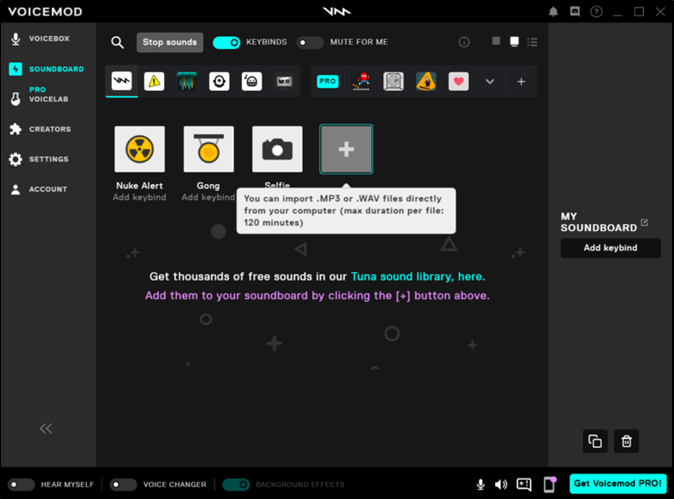Viewport: 674px width, 499px height.
Task: Click the trash delete icon
Action: [626, 441]
